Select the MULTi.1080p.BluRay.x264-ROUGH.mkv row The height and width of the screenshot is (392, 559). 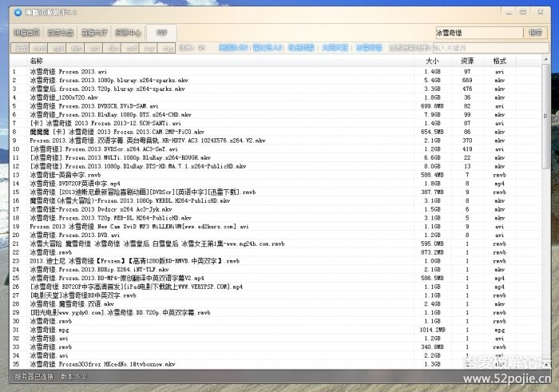276,157
